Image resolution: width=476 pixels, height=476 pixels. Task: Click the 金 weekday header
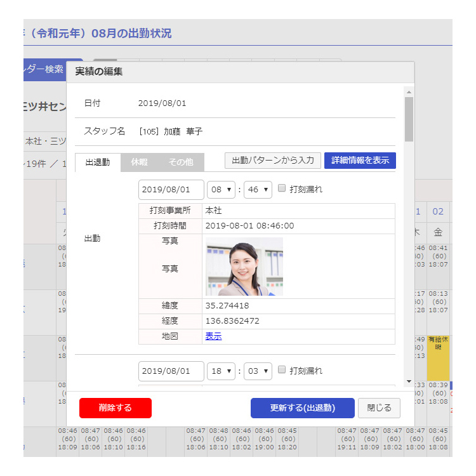[x=438, y=232]
